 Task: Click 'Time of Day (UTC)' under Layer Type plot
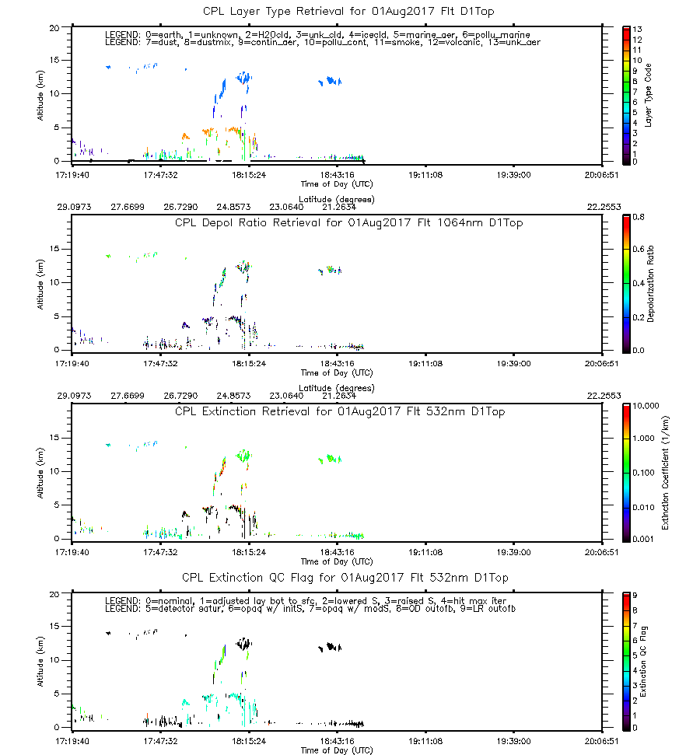click(x=337, y=184)
